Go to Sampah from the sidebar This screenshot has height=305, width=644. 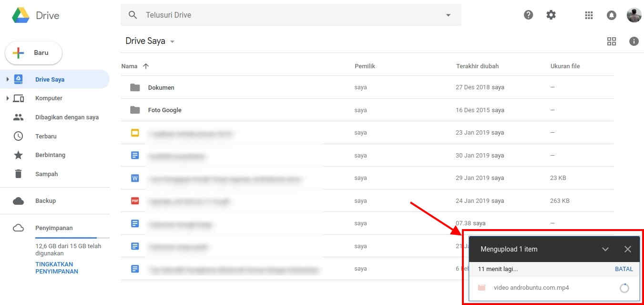(x=46, y=174)
